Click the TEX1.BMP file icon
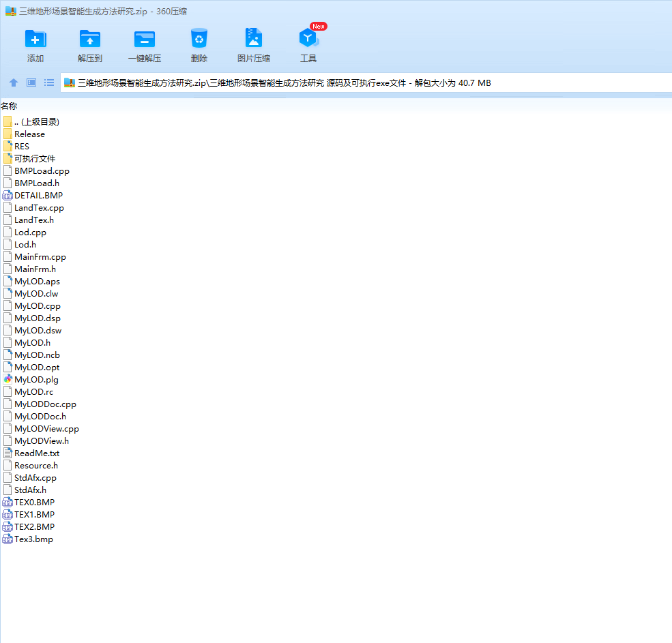The height and width of the screenshot is (643, 672). coord(8,515)
